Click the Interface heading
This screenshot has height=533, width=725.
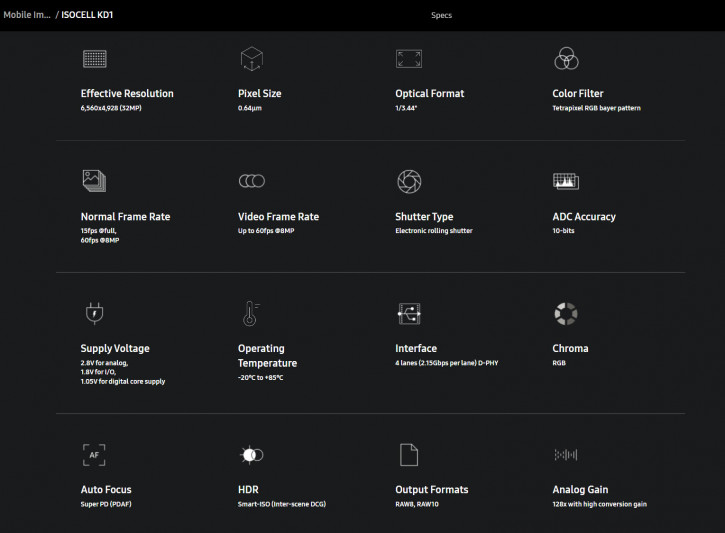416,349
